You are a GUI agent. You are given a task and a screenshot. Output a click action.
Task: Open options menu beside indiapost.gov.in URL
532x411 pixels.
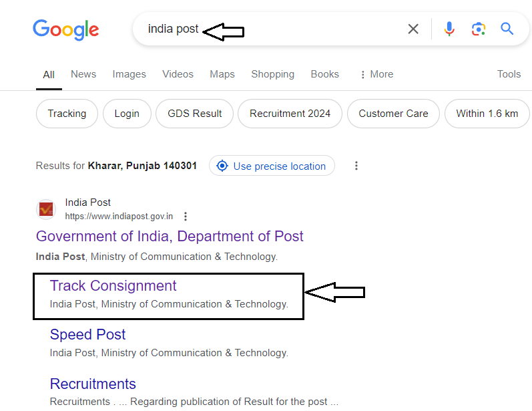[186, 217]
